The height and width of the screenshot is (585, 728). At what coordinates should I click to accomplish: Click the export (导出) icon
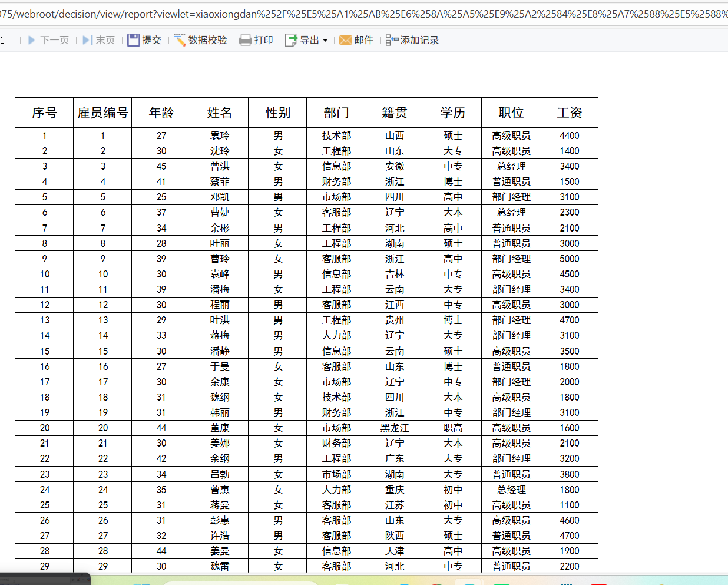point(291,40)
